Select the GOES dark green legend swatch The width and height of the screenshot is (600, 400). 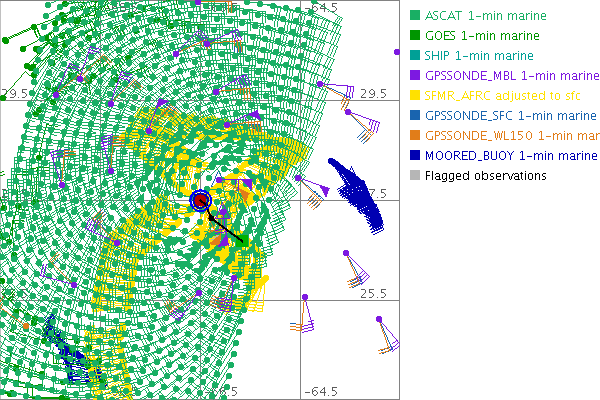pos(415,35)
